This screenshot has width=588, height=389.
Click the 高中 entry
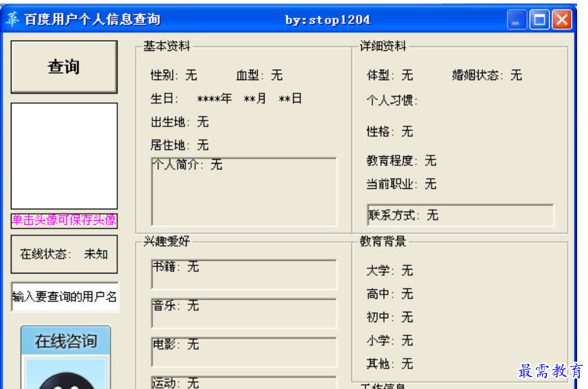pos(390,293)
